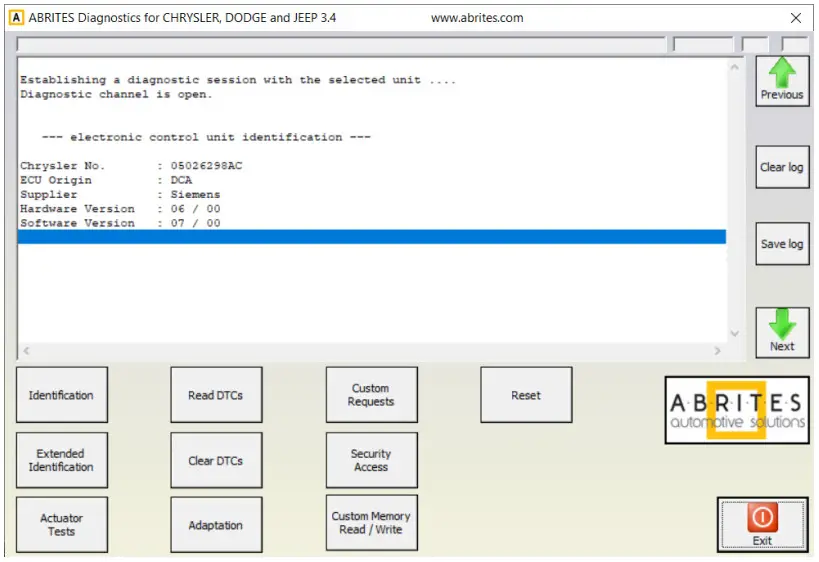The image size is (819, 562).
Task: Open Extended Identification
Action: pos(62,460)
